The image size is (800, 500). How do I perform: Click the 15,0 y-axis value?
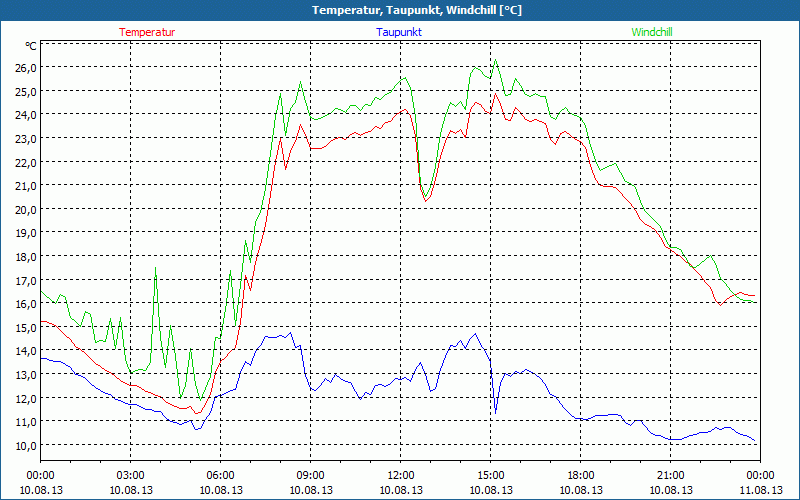point(26,327)
